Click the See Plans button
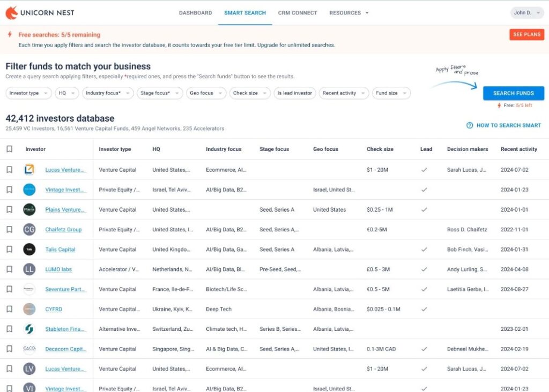Viewport: 549px width, 392px height. pos(526,34)
